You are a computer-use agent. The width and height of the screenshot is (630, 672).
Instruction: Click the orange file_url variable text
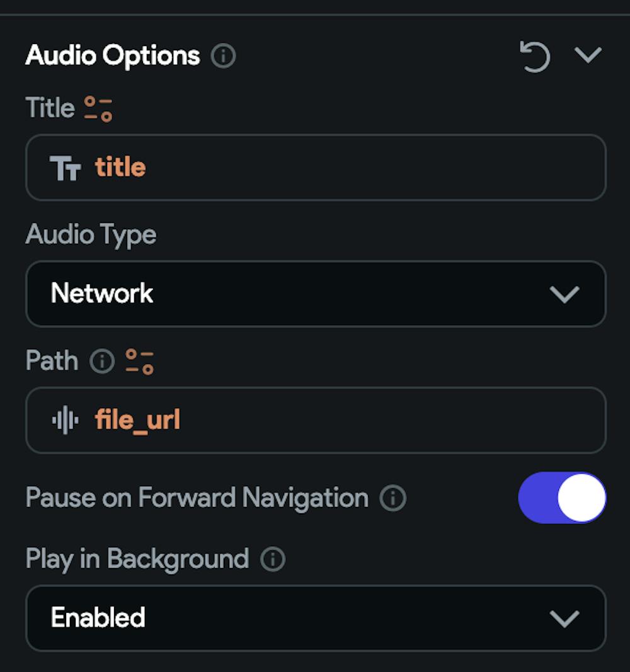137,420
